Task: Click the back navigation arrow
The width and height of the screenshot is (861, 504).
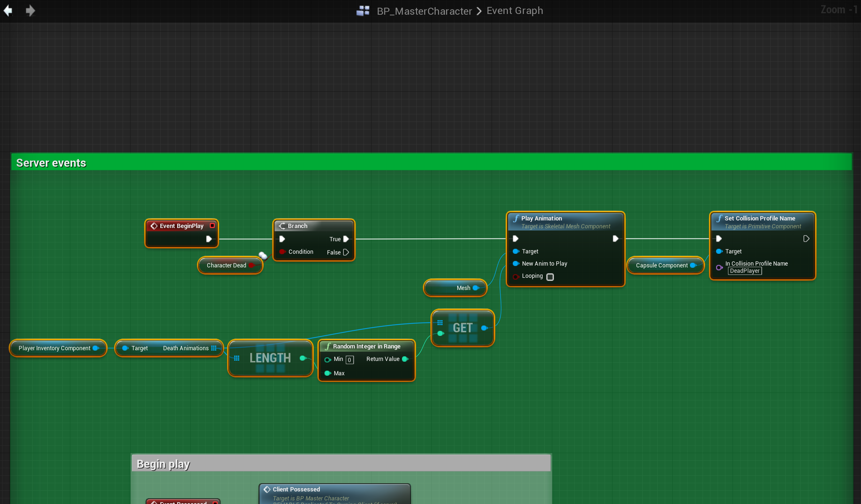Action: (8, 11)
